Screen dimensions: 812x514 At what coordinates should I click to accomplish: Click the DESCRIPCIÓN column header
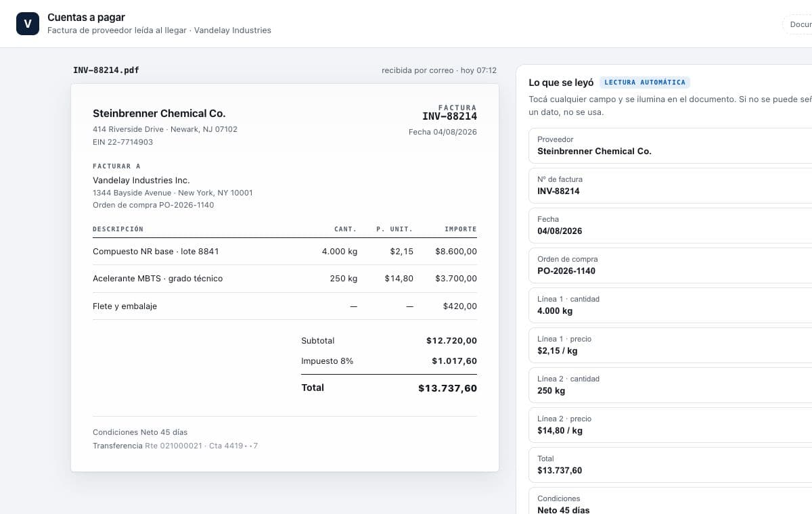pos(118,229)
